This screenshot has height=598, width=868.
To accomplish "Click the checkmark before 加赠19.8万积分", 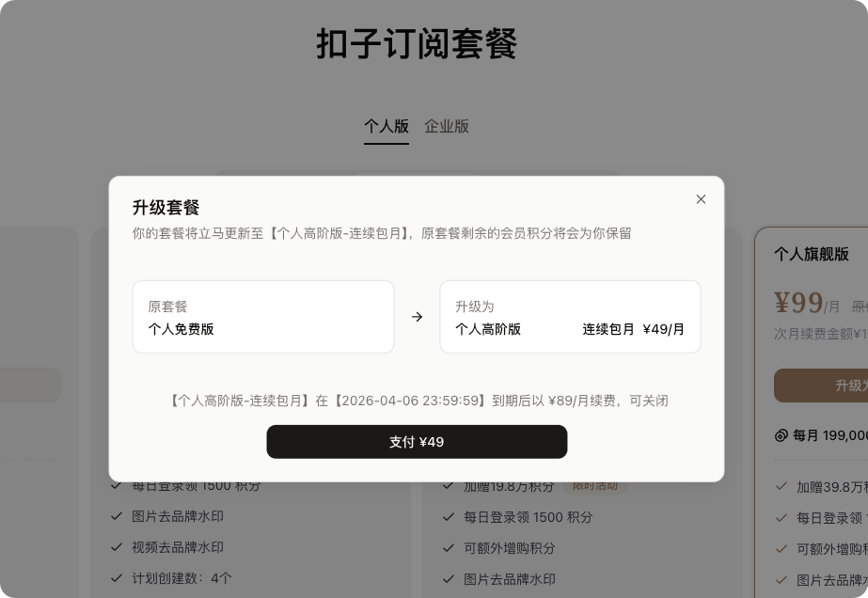I will [x=448, y=487].
